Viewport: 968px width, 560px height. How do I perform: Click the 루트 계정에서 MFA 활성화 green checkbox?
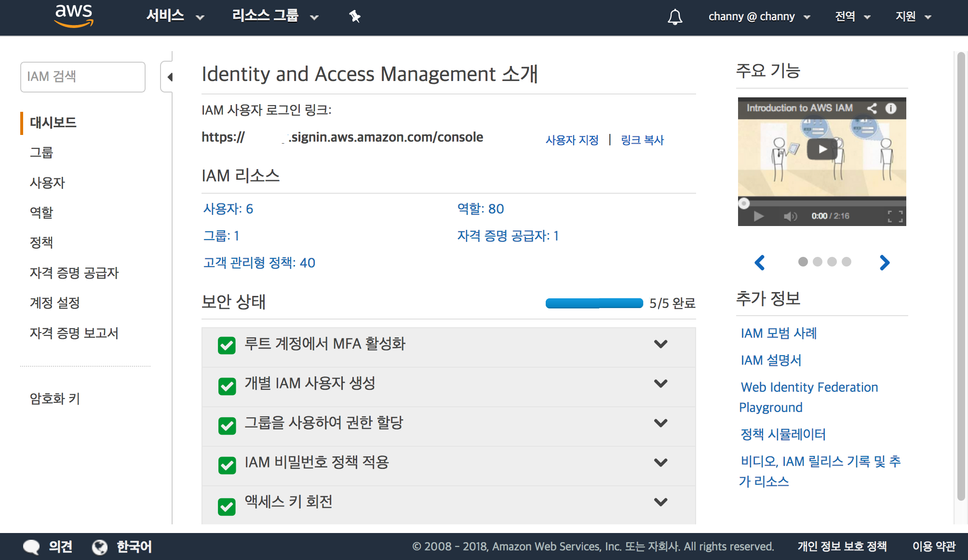pos(227,345)
